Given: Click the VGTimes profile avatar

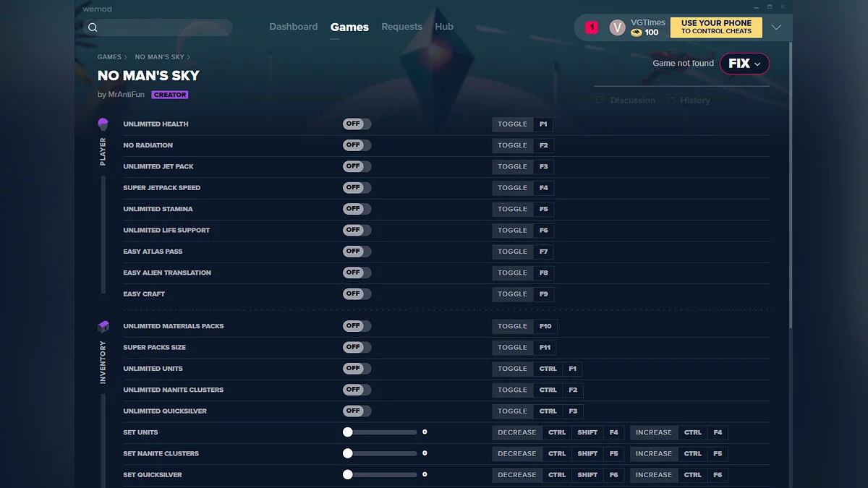Looking at the screenshot, I should point(617,27).
